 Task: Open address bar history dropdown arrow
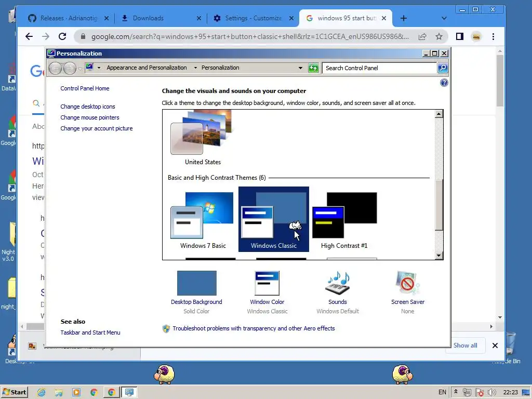[300, 68]
